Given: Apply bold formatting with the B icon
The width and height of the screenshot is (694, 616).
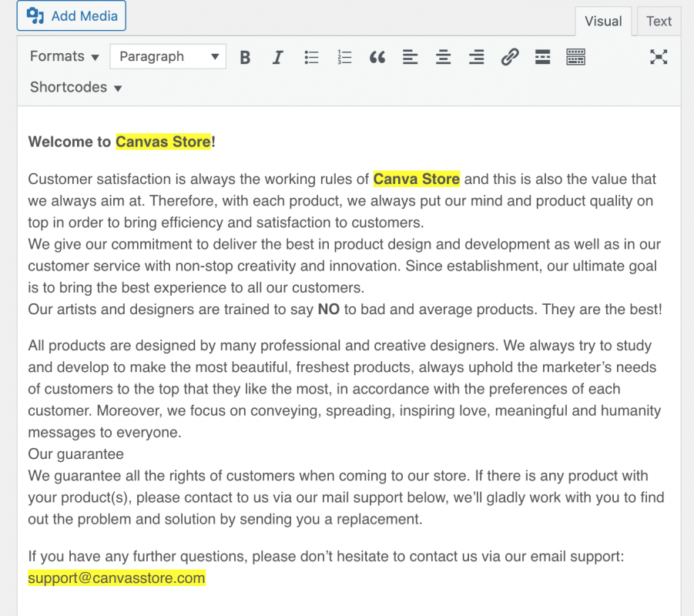Looking at the screenshot, I should (245, 57).
